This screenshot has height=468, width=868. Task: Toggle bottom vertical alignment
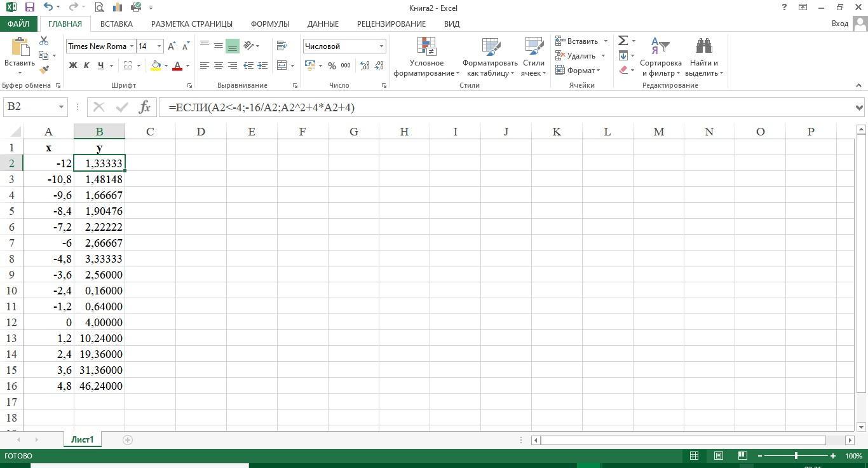pos(233,46)
